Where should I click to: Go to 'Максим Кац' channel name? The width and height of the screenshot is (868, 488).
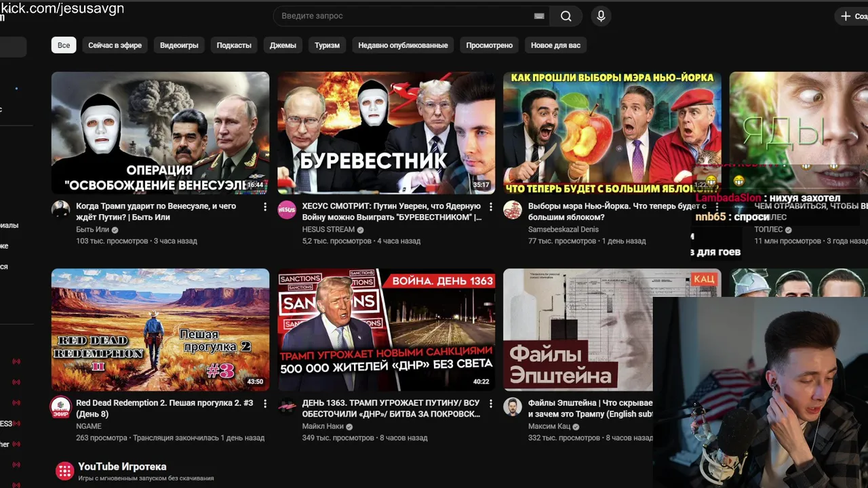549,426
